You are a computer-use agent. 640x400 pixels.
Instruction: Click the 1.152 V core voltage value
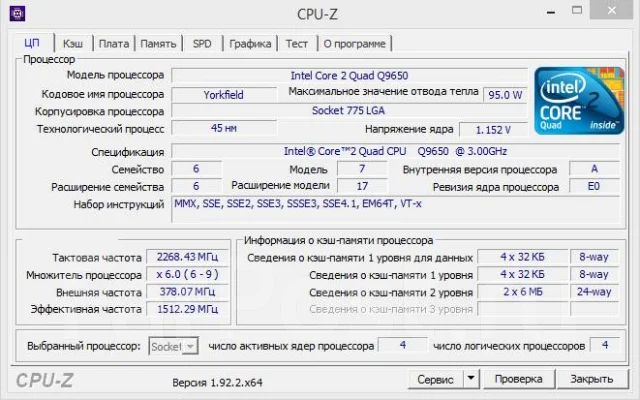coord(493,130)
